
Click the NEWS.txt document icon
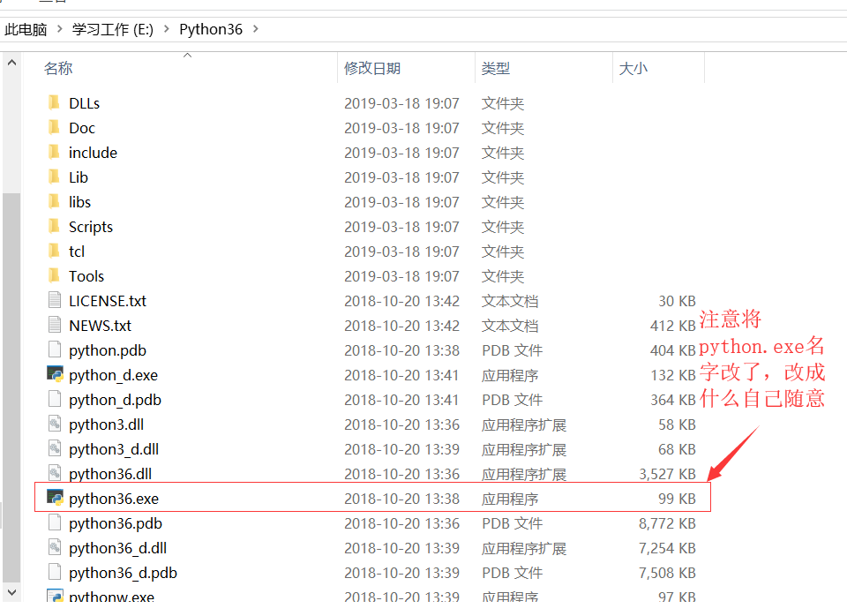tap(55, 326)
